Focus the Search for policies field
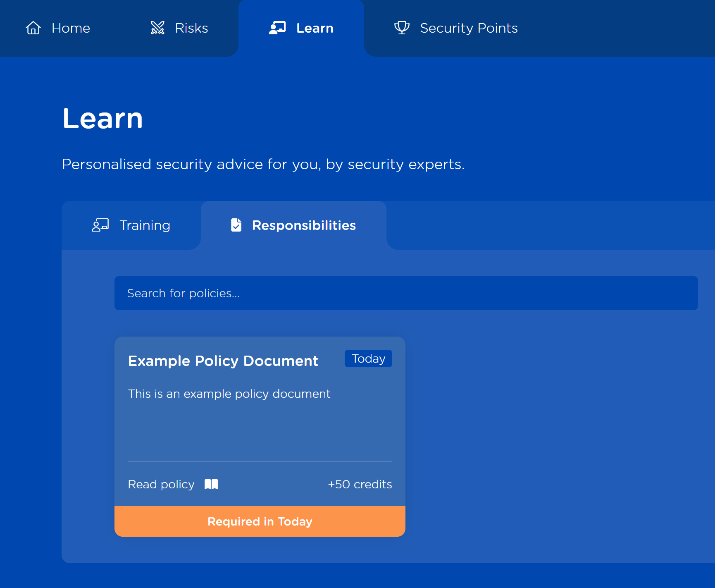 (406, 293)
